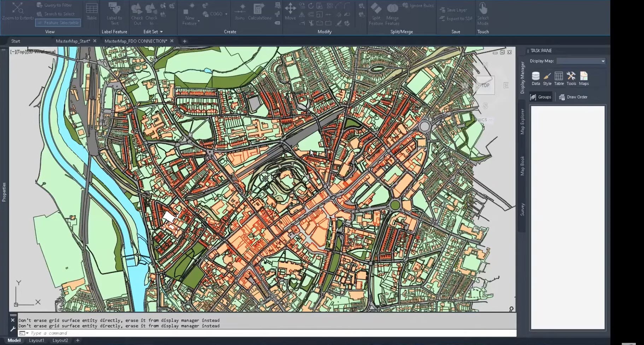
Task: Toggle the Feature Selectable option
Action: pyautogui.click(x=58, y=23)
